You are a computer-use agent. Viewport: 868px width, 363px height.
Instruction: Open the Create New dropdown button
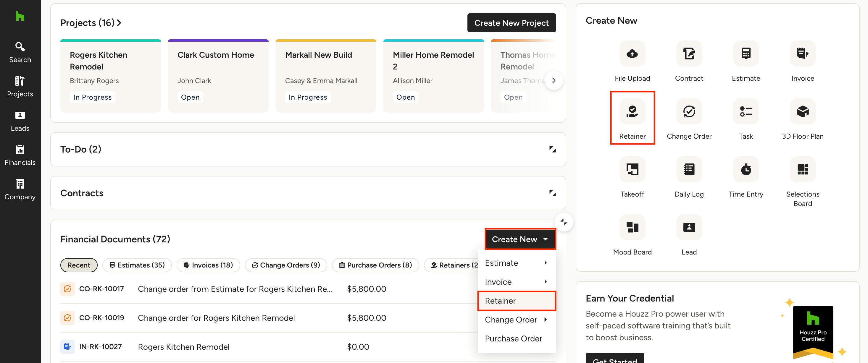520,239
